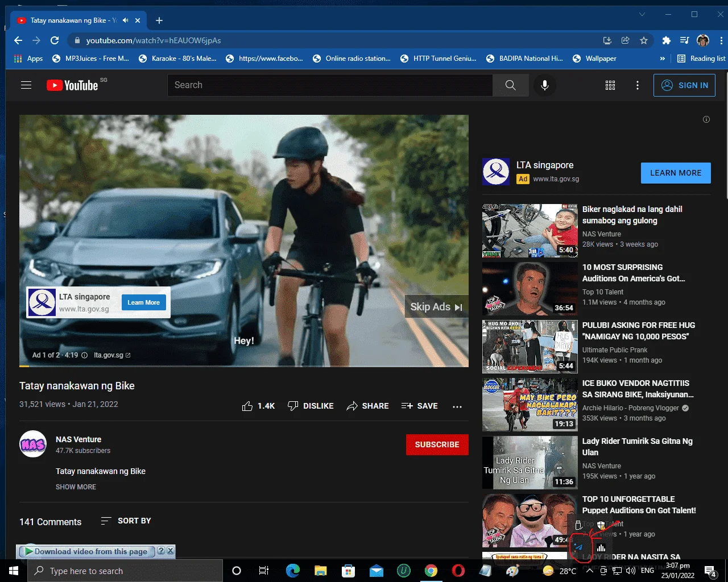The image size is (728, 582).
Task: Open ICE BUKO VENDOR NAGTITIIS video title
Action: 638,389
